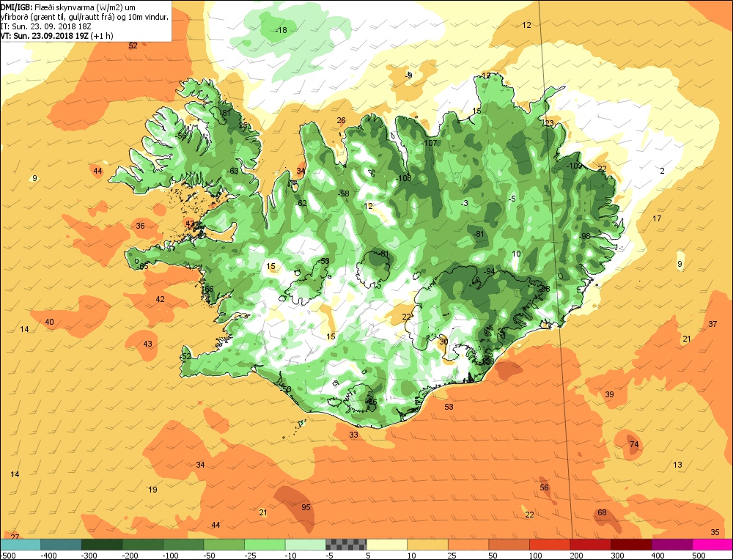Viewport: 733px width, 560px height.
Task: Click the '200' legend label
Action: coord(576,556)
